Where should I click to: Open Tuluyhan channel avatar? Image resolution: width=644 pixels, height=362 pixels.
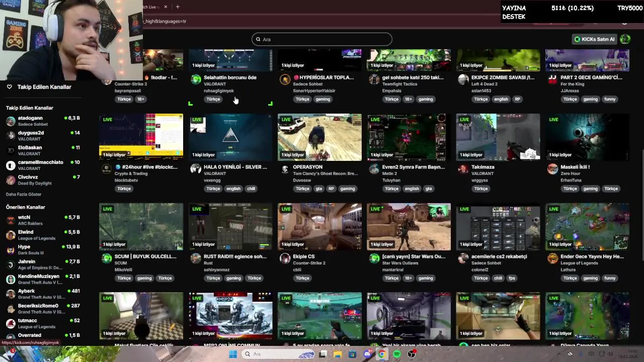click(x=374, y=169)
